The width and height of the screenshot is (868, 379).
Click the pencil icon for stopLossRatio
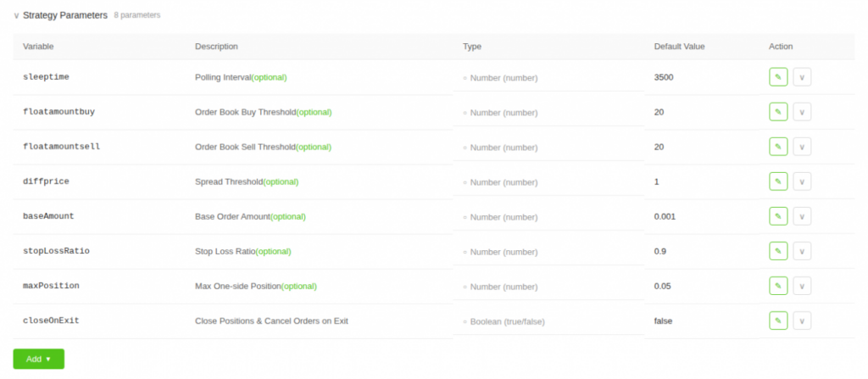[777, 251]
